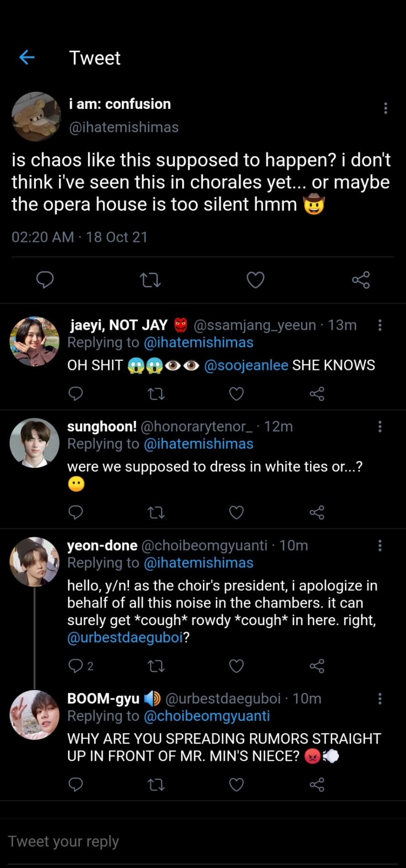Retweet sunghoon's white ties reply
This screenshot has height=868, width=406.
click(x=156, y=512)
